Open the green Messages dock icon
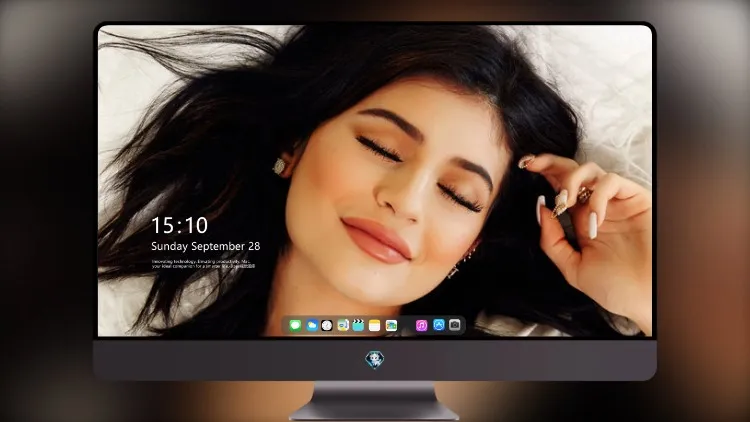This screenshot has height=422, width=750. pos(295,325)
